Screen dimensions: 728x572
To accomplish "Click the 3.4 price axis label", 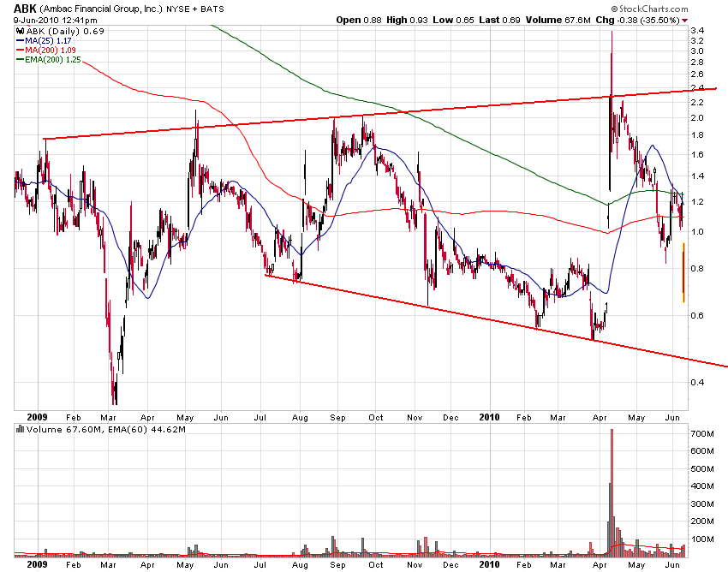I will 697,31.
